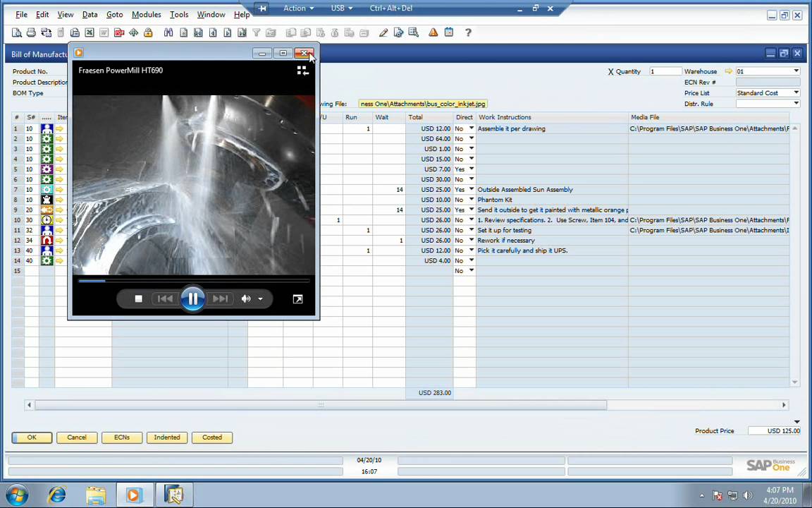Click the binoculars Find icon
The image size is (812, 508).
point(168,32)
